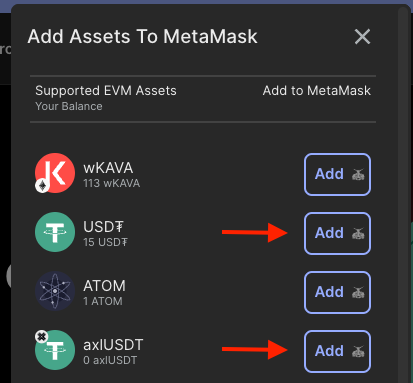The width and height of the screenshot is (413, 383).
Task: Add wKAVA to MetaMask
Action: point(337,174)
